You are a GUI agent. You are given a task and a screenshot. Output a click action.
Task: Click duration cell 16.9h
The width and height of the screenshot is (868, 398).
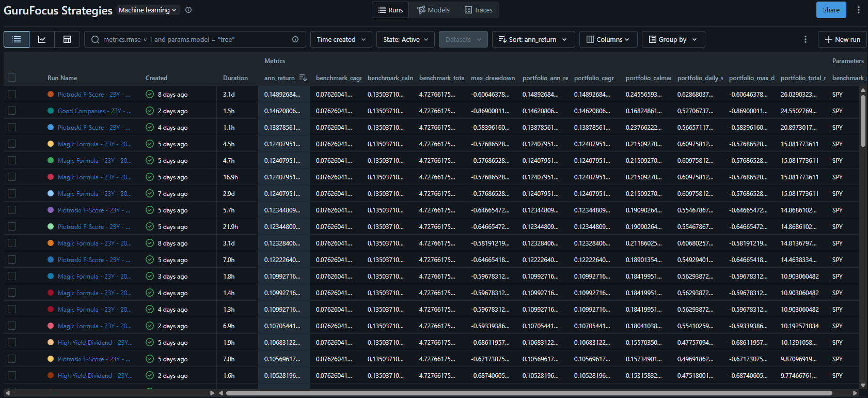(x=230, y=177)
